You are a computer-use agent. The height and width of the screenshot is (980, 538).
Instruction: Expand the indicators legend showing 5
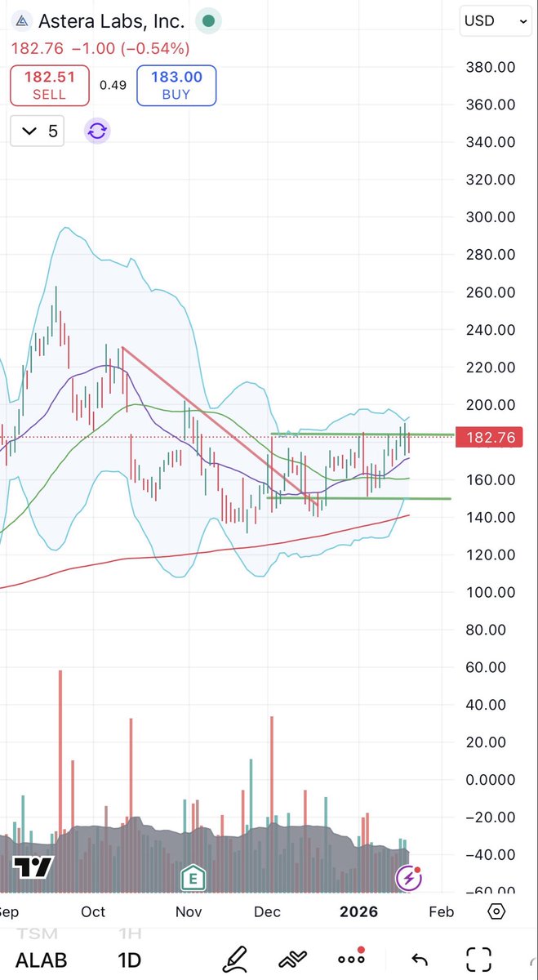coord(38,131)
